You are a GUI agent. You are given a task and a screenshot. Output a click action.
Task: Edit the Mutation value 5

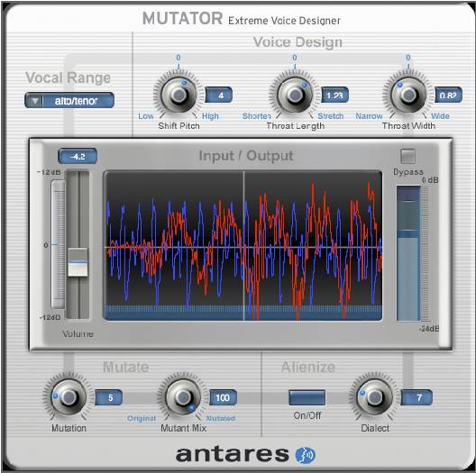[x=109, y=397]
